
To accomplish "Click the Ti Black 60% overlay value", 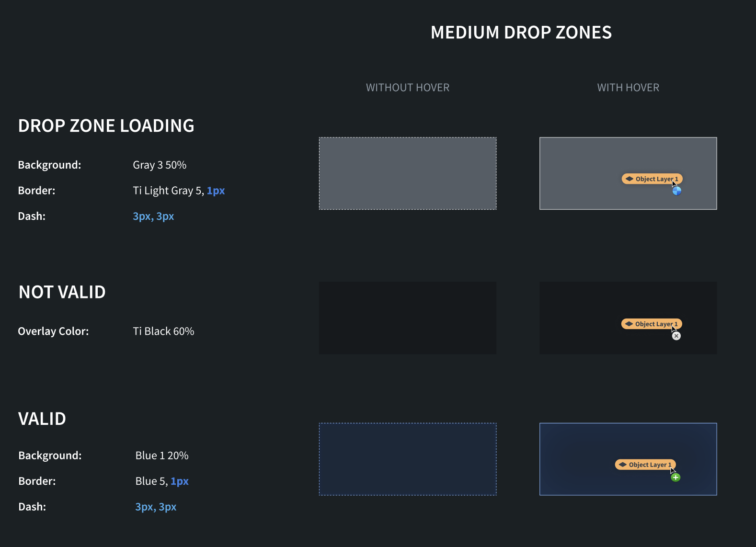I will point(163,331).
